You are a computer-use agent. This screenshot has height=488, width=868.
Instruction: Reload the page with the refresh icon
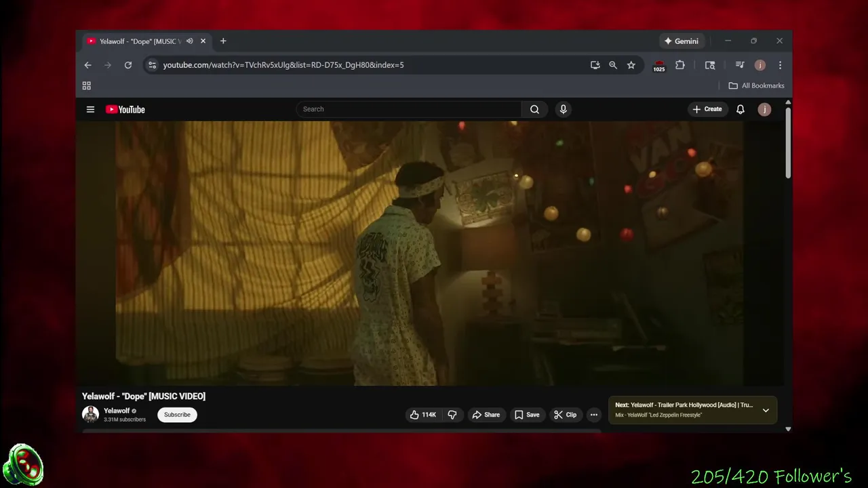tap(127, 65)
